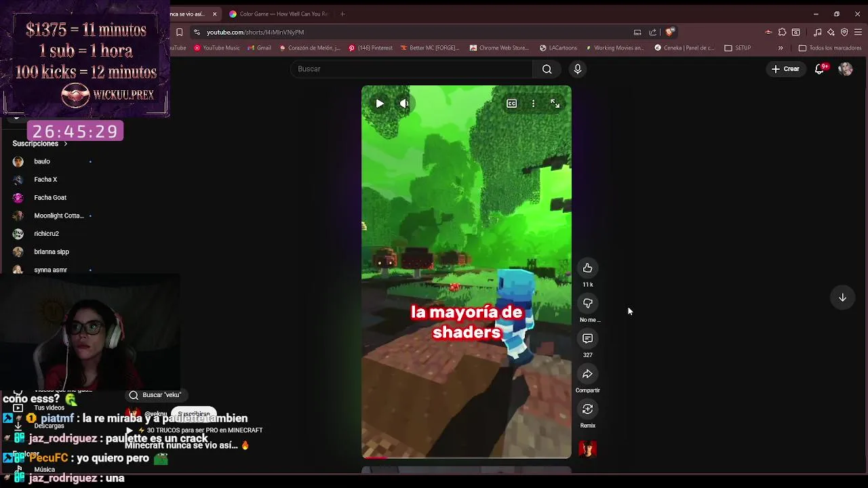Show hidden bookmarks with double chevron
Image resolution: width=868 pixels, height=488 pixels.
pyautogui.click(x=781, y=48)
